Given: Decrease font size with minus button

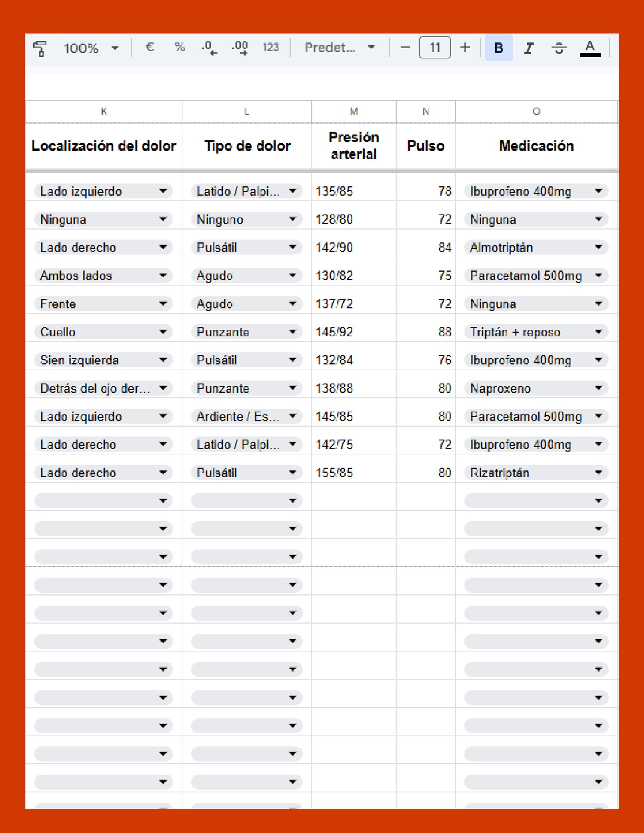Looking at the screenshot, I should pyautogui.click(x=404, y=48).
